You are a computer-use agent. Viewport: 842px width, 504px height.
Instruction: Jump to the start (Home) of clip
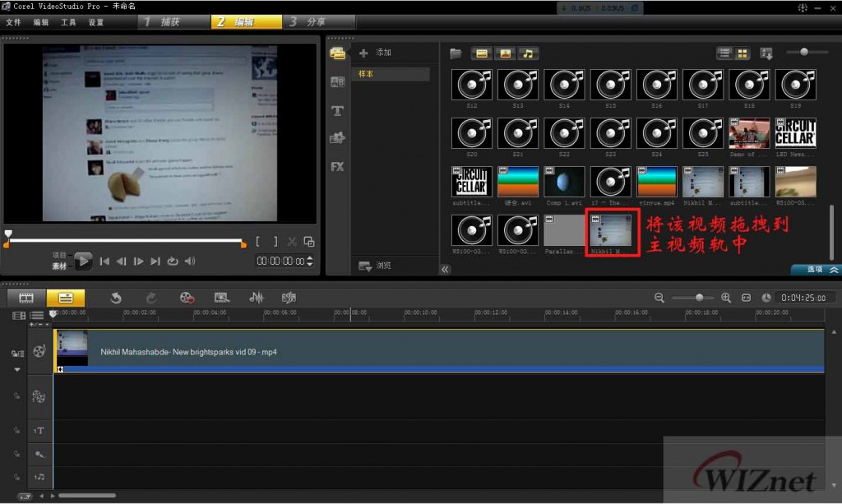(104, 261)
